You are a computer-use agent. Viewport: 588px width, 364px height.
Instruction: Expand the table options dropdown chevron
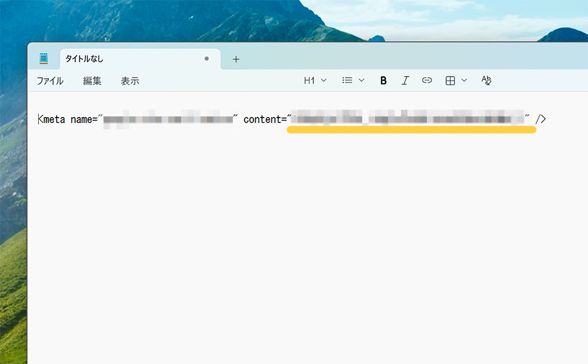[x=465, y=80]
